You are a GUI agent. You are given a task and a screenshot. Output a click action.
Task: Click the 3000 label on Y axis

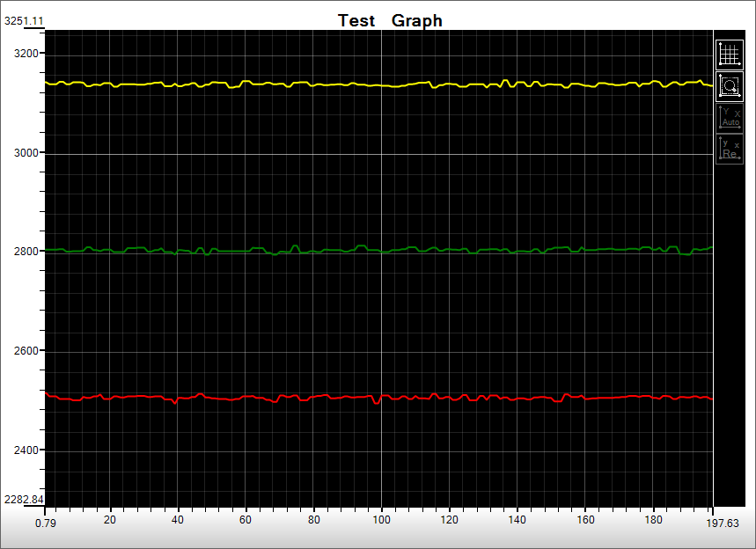[26, 152]
